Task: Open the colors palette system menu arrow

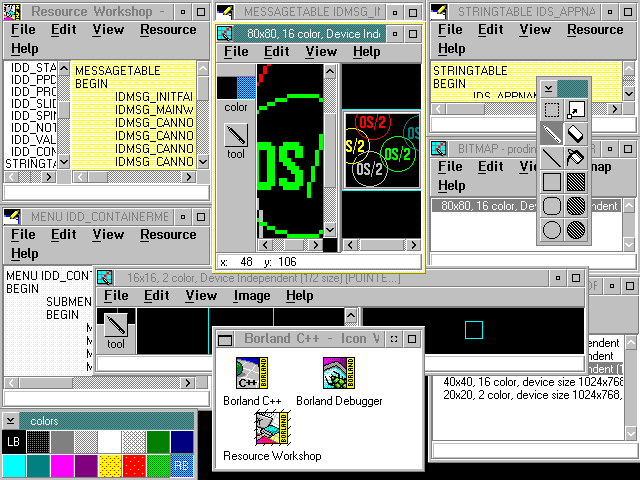Action: [x=11, y=421]
